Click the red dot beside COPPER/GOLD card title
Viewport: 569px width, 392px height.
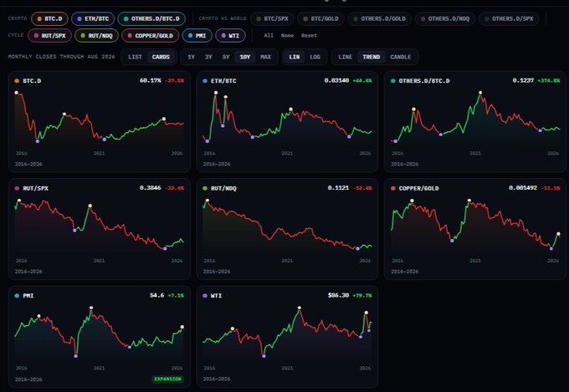coord(393,188)
